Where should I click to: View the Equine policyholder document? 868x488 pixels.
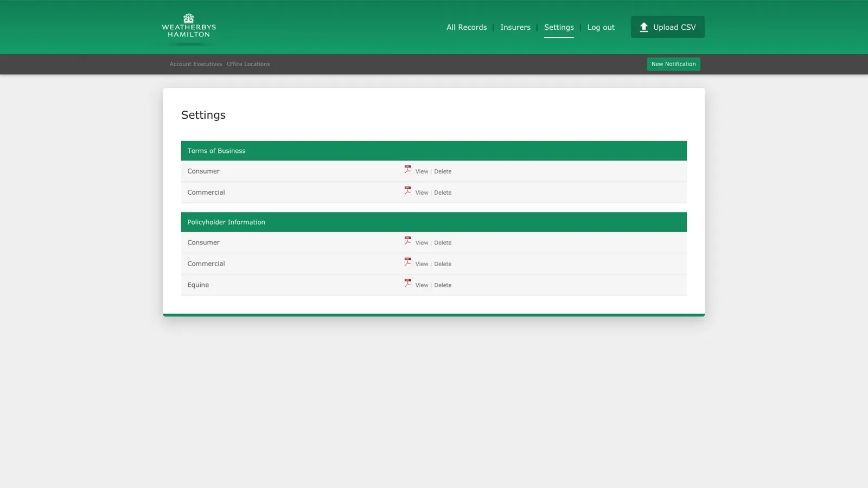pos(422,285)
